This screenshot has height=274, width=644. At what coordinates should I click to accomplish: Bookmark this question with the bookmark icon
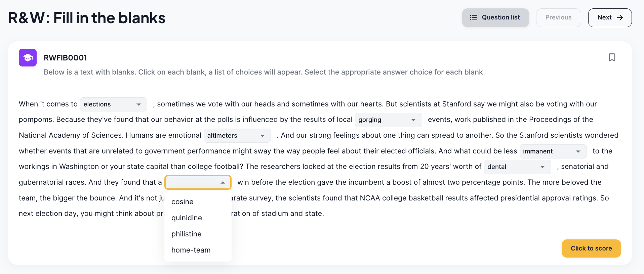[x=612, y=57]
